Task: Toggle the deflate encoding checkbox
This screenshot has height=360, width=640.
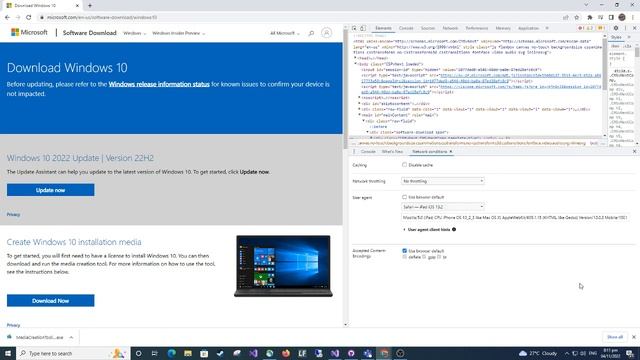Action: pos(404,257)
